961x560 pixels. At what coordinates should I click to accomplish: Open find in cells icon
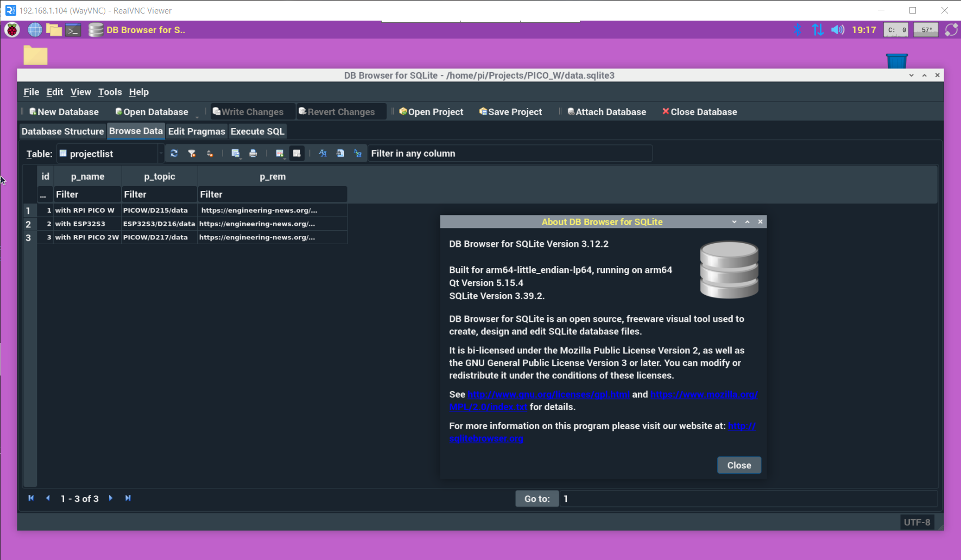(x=340, y=154)
